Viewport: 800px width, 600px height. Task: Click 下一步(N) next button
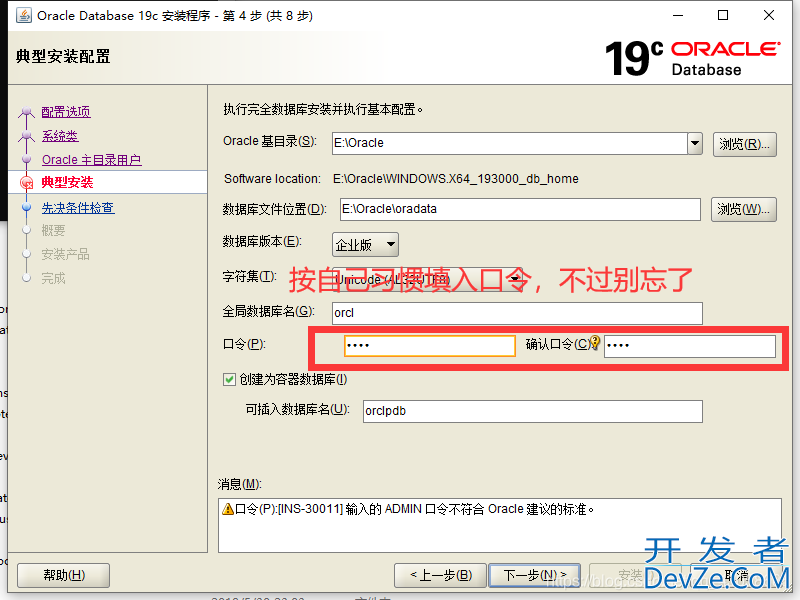[535, 576]
